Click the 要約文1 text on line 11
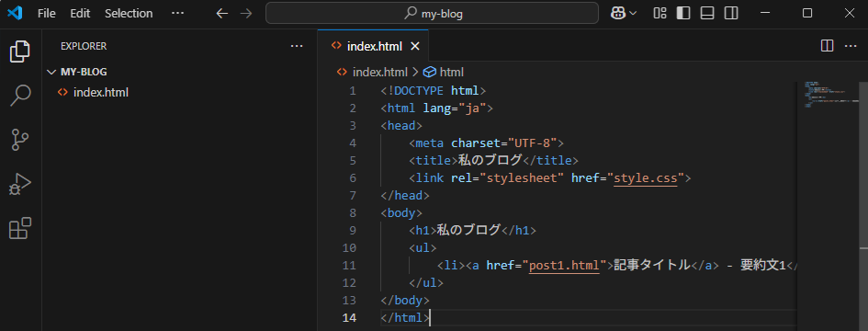The image size is (868, 331). coord(762,266)
